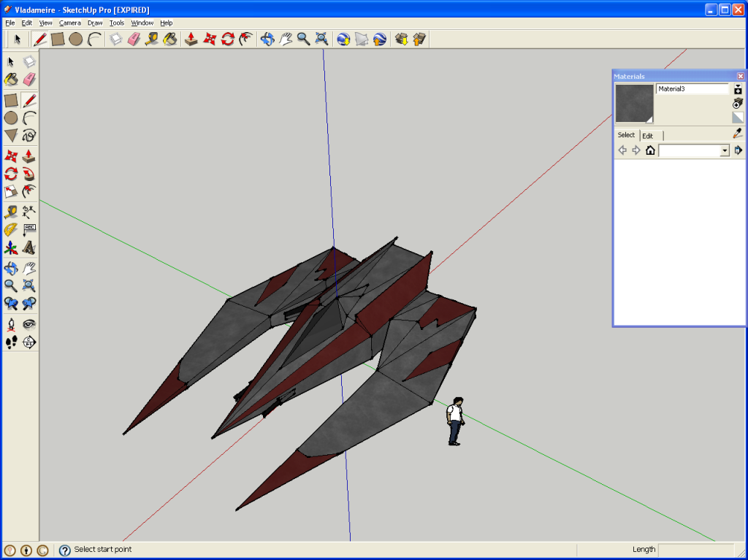
Task: Pick the Section Plane tool
Action: click(x=29, y=342)
